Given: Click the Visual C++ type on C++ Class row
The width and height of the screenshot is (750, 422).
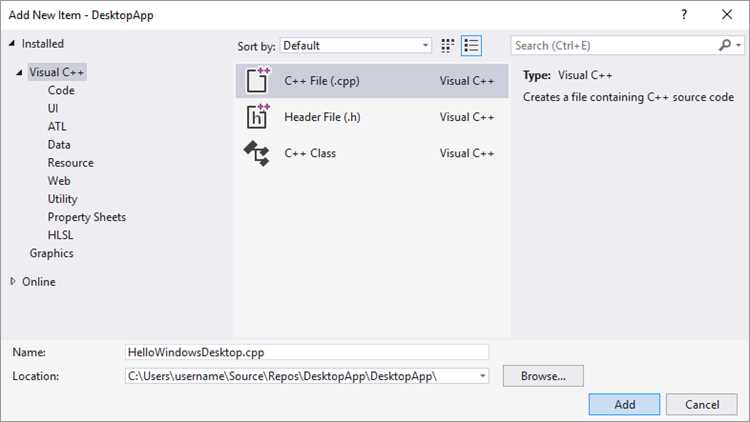Looking at the screenshot, I should coord(467,153).
